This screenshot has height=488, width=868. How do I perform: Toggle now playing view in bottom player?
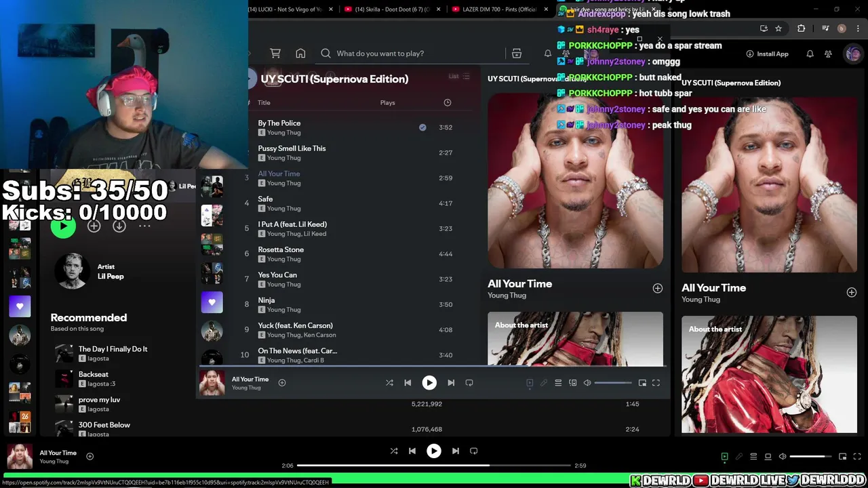(x=724, y=457)
